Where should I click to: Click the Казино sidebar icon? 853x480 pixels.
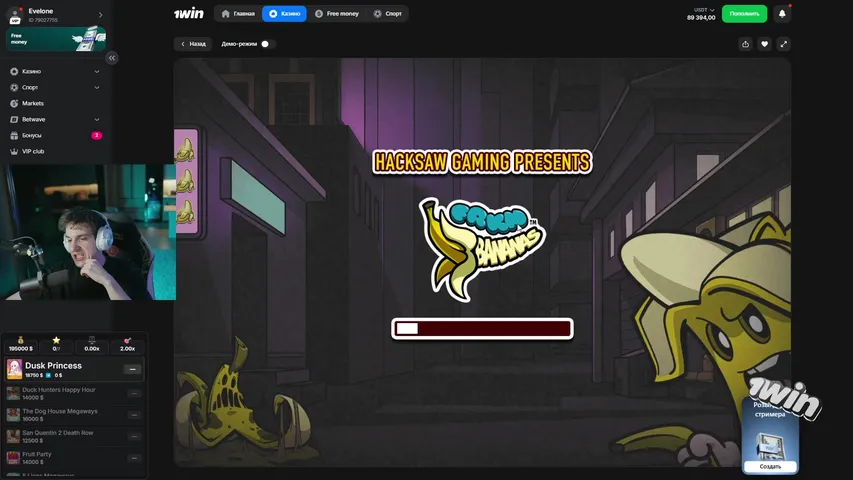(14, 71)
